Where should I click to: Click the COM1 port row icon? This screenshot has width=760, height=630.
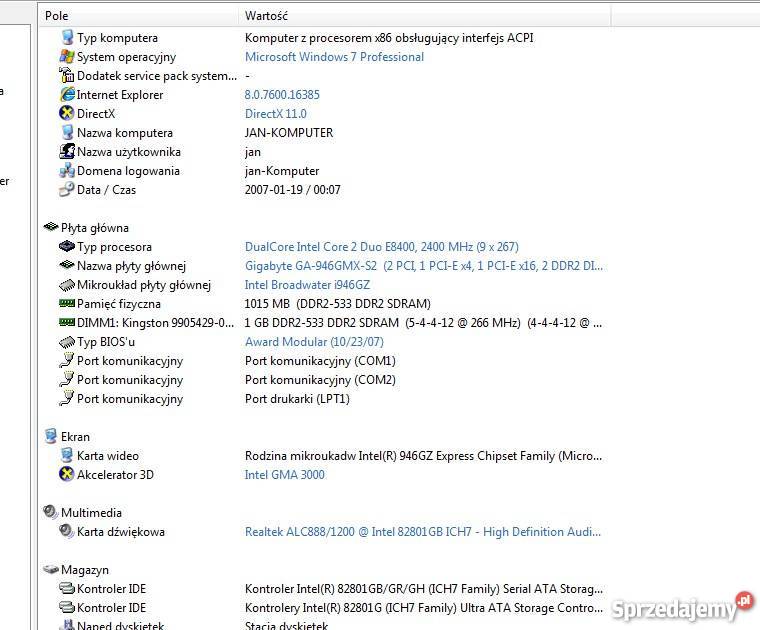(67, 361)
